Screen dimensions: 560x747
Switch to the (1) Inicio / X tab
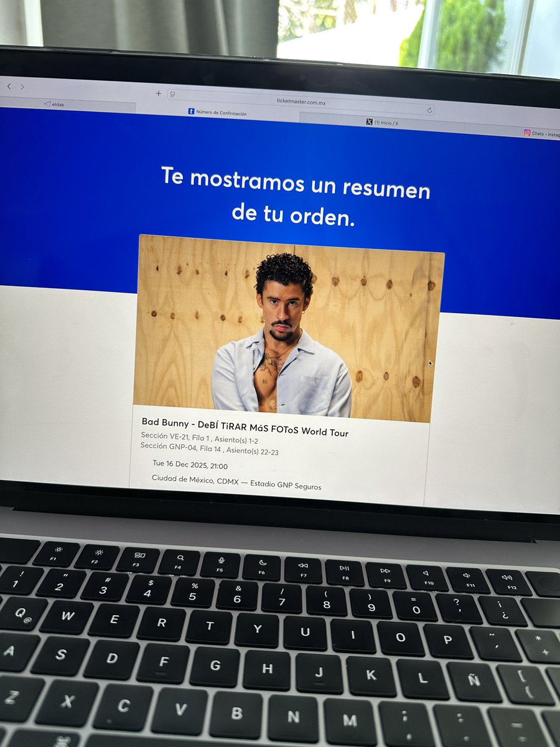[382, 123]
